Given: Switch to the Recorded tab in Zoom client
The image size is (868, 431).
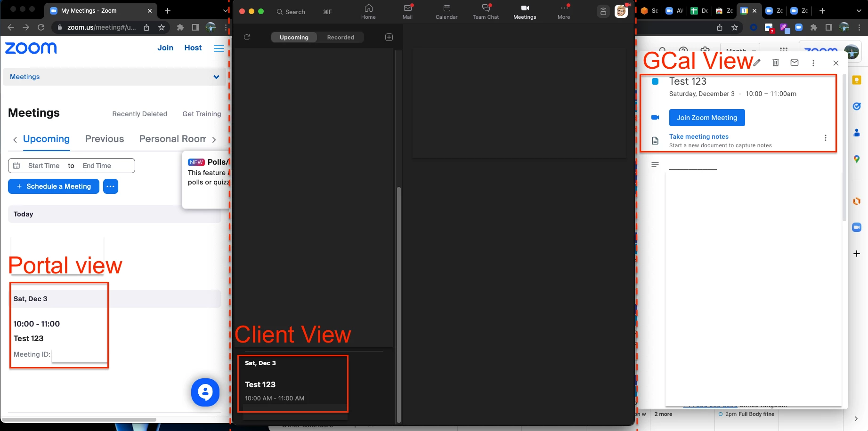Looking at the screenshot, I should (341, 37).
